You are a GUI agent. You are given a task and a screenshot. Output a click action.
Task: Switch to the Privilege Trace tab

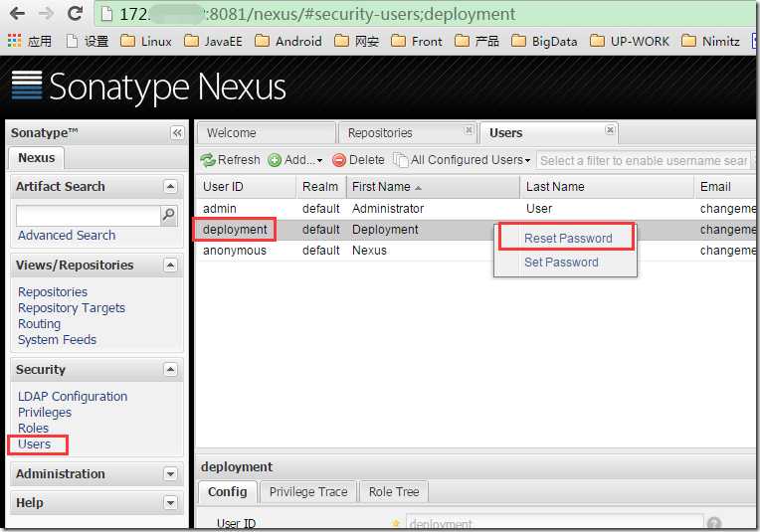[308, 492]
